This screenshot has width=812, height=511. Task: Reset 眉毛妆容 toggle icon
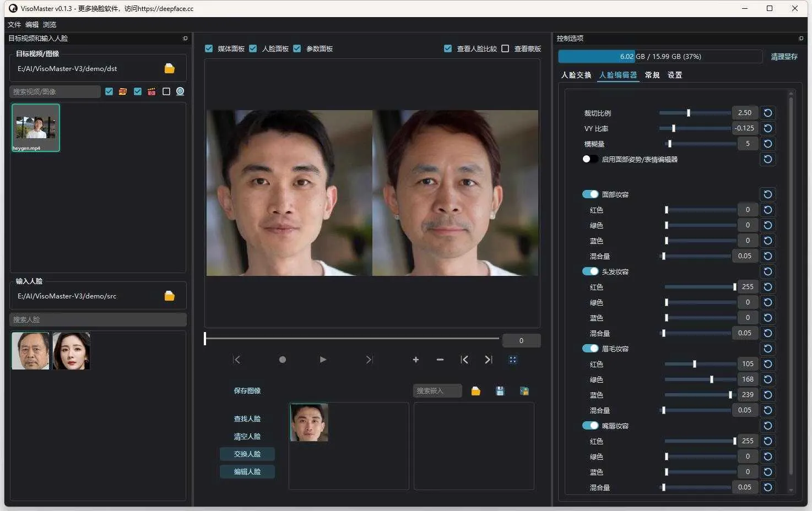[x=768, y=349]
